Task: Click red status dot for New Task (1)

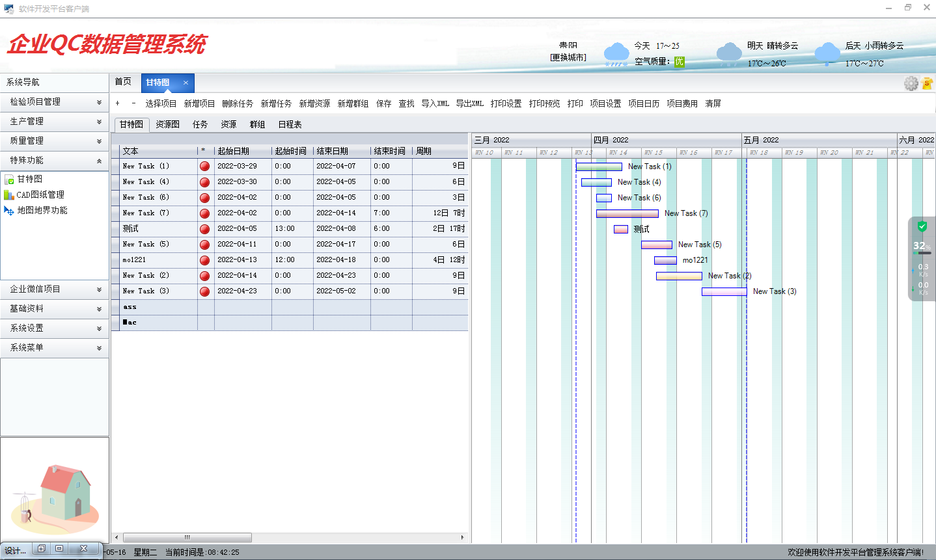Action: 204,167
